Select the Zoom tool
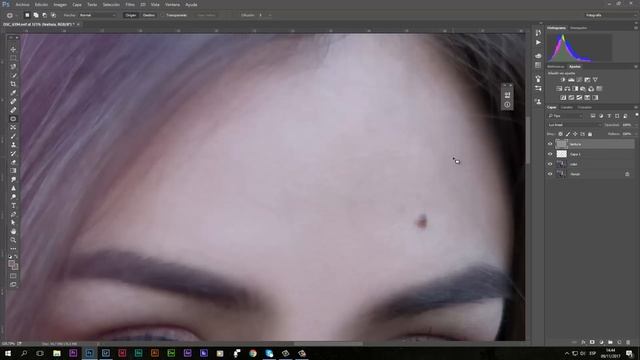640x360 pixels. pos(13,240)
